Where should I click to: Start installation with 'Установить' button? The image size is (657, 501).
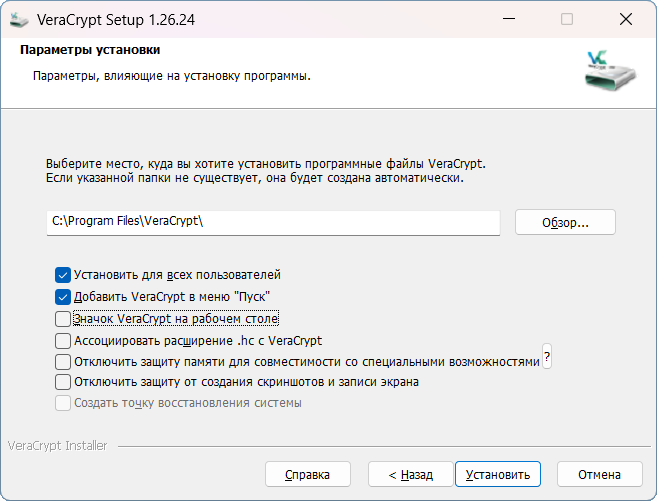(498, 474)
